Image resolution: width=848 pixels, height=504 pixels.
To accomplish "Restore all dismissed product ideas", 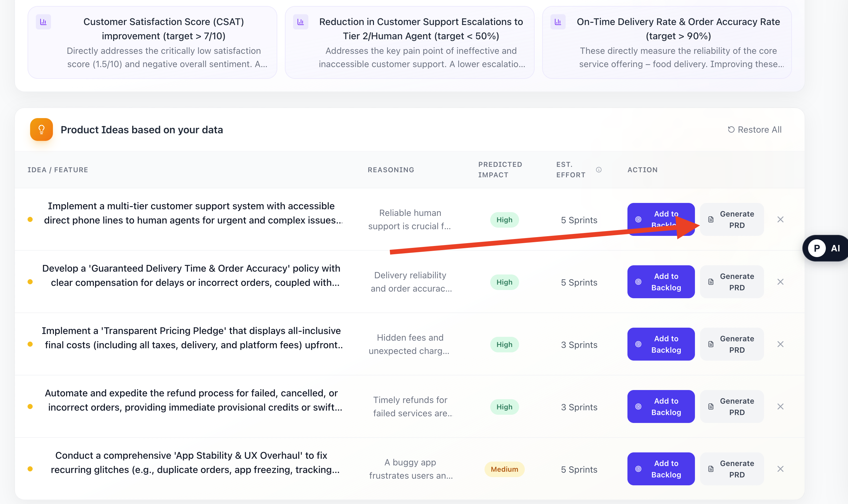I will coord(755,130).
